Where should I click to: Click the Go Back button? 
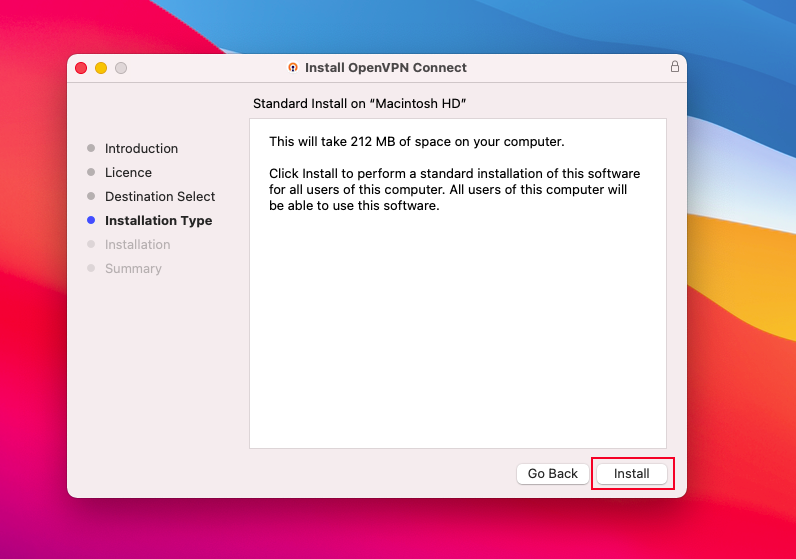pos(552,474)
